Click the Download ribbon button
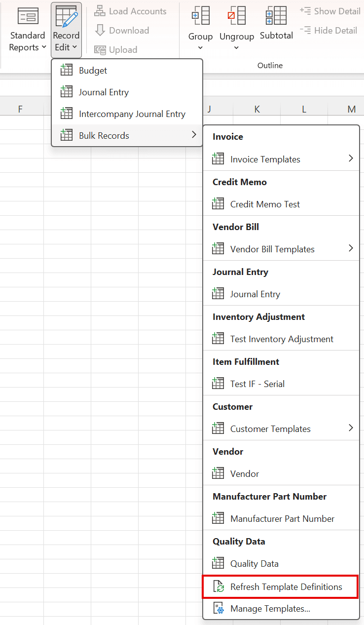The width and height of the screenshot is (364, 625). (x=122, y=30)
